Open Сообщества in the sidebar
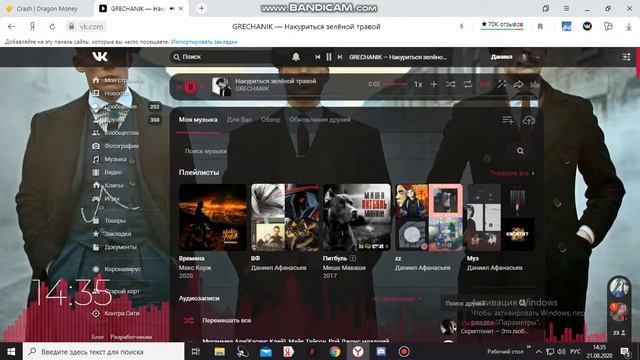 pyautogui.click(x=116, y=133)
